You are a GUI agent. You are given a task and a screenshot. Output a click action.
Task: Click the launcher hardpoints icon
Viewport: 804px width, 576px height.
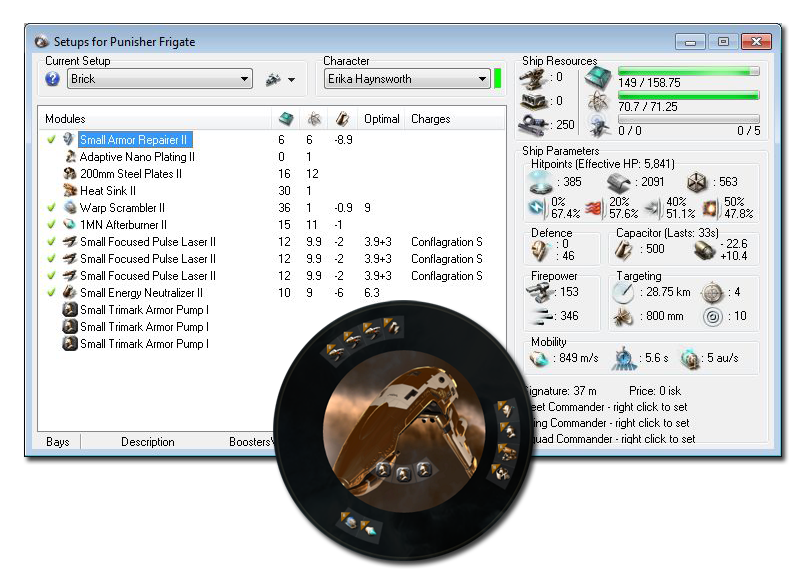(533, 101)
